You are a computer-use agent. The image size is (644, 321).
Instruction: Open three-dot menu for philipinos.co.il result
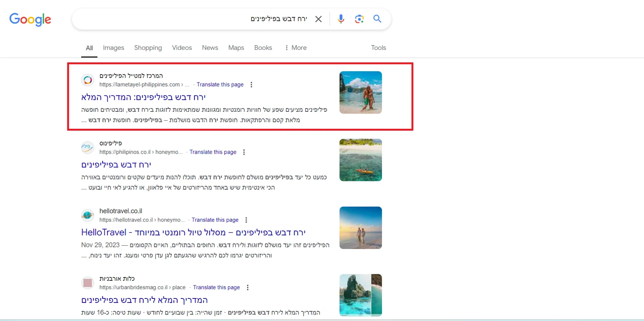point(244,152)
